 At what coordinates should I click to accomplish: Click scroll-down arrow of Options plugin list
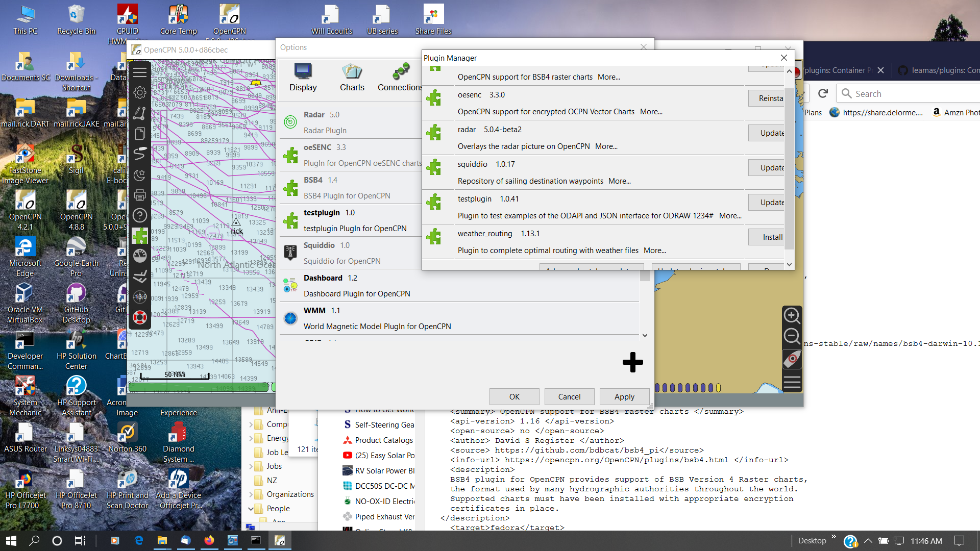coord(645,335)
